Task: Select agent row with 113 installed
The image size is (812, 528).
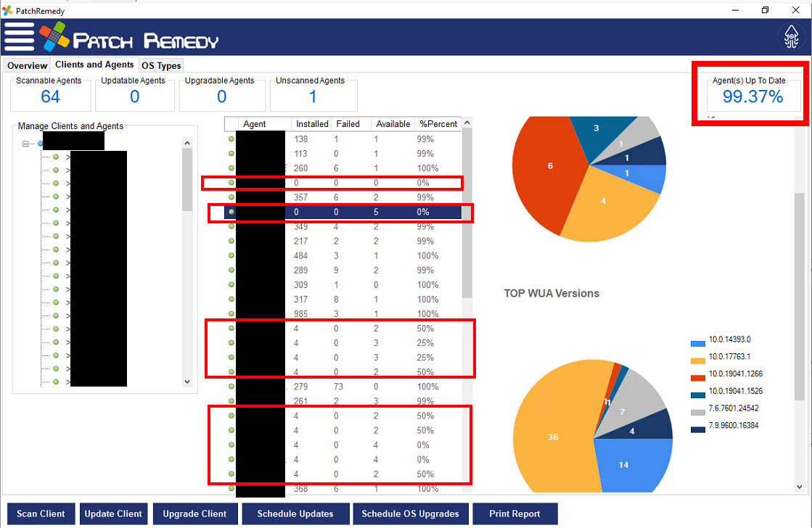Action: [x=343, y=154]
